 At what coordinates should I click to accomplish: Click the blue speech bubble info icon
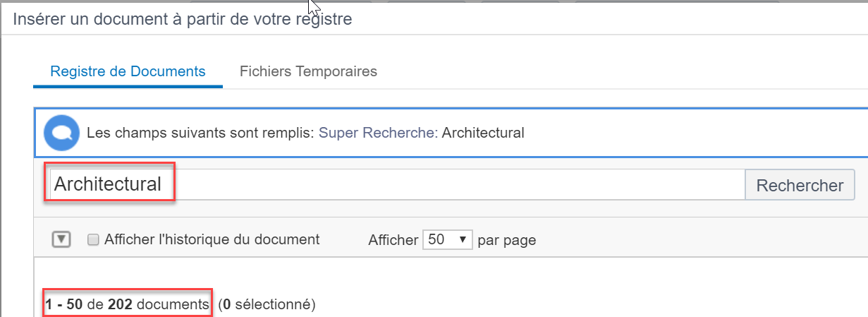click(61, 133)
